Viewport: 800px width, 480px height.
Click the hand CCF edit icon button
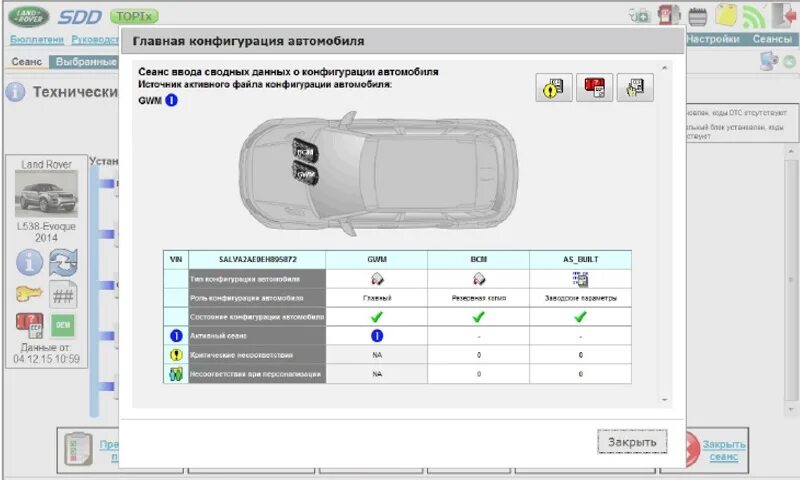pyautogui.click(x=635, y=88)
